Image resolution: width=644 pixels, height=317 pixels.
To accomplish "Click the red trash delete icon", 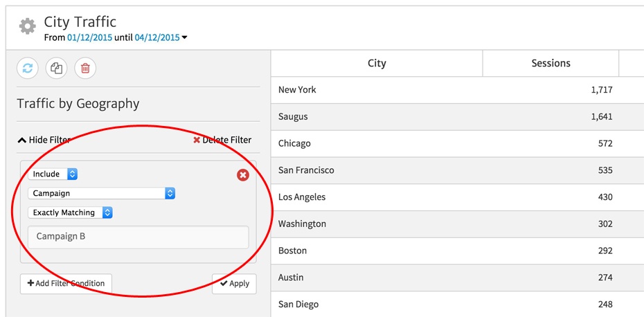I will click(85, 68).
